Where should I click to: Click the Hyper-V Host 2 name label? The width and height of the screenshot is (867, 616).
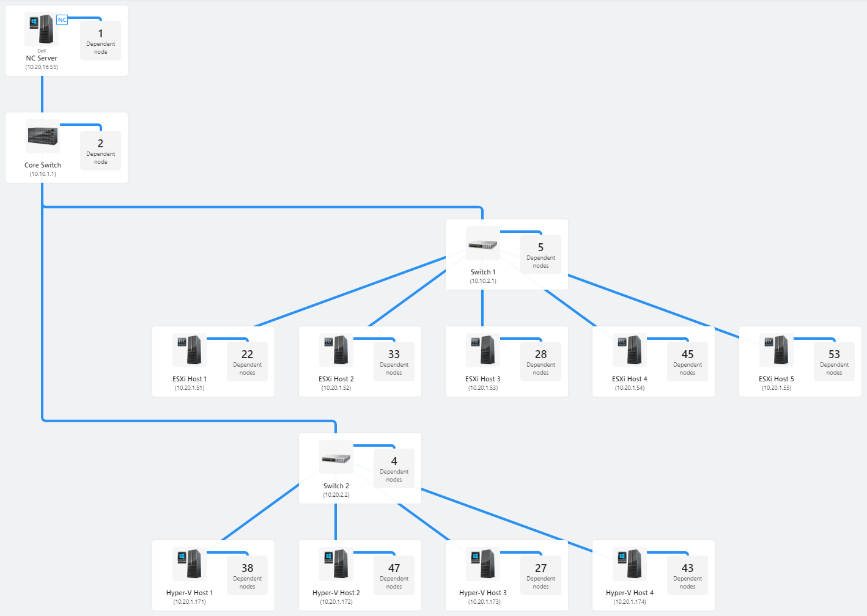tap(336, 593)
